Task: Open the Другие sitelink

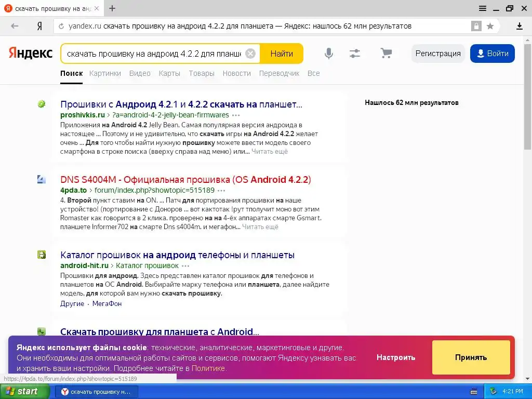Action: coord(72,303)
